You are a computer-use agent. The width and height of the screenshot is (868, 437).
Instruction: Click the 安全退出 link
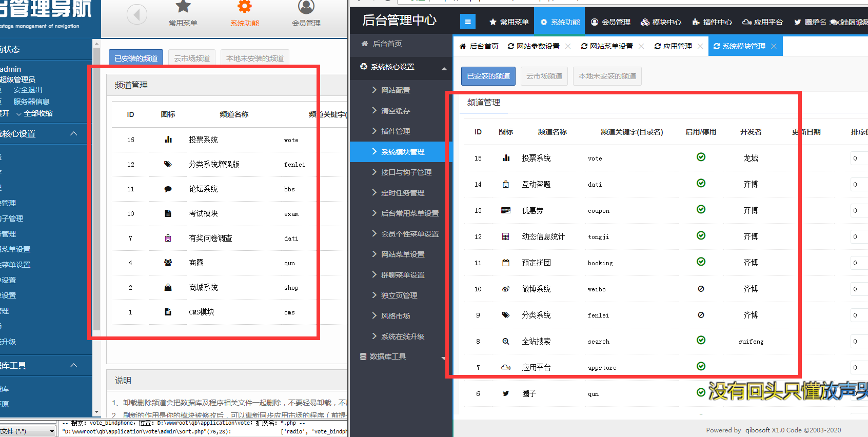pos(28,90)
